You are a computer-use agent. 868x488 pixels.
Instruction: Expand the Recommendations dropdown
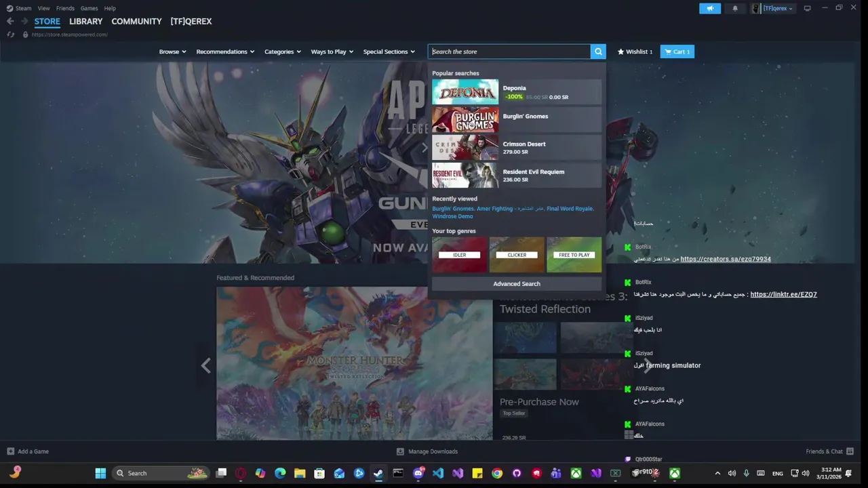coord(225,52)
